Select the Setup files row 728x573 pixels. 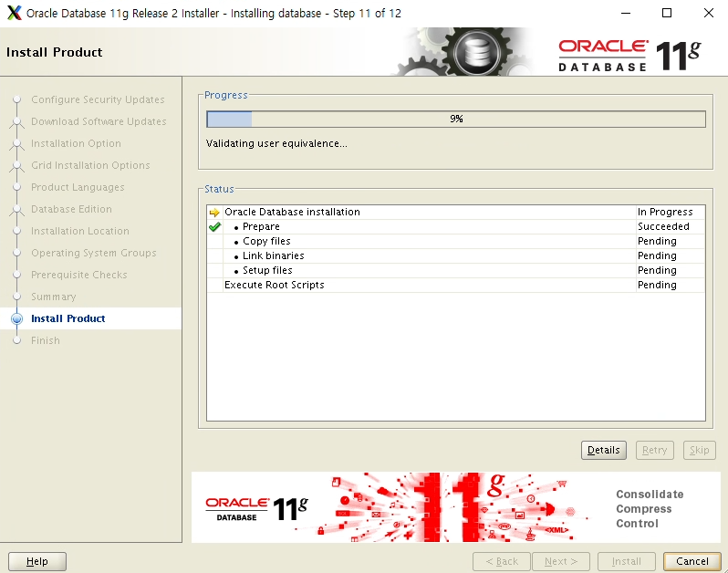(x=456, y=270)
